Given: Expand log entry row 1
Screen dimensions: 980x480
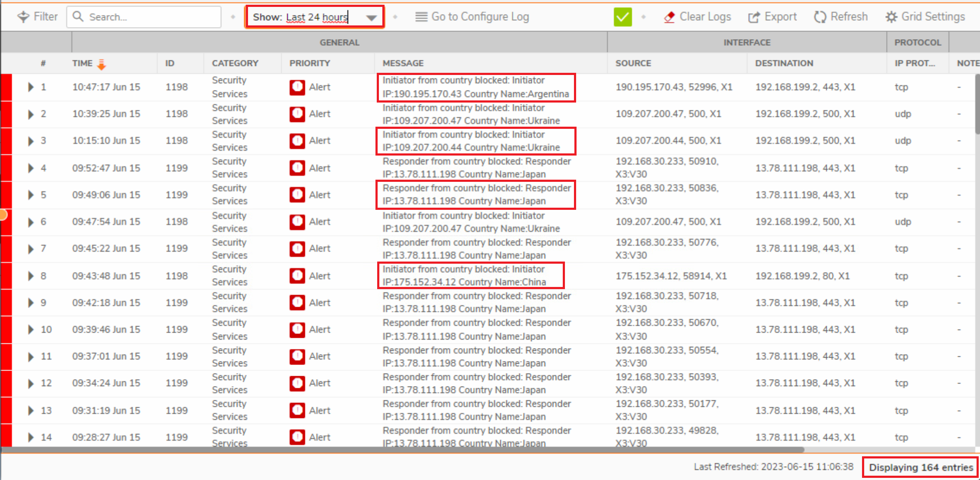Looking at the screenshot, I should 31,87.
